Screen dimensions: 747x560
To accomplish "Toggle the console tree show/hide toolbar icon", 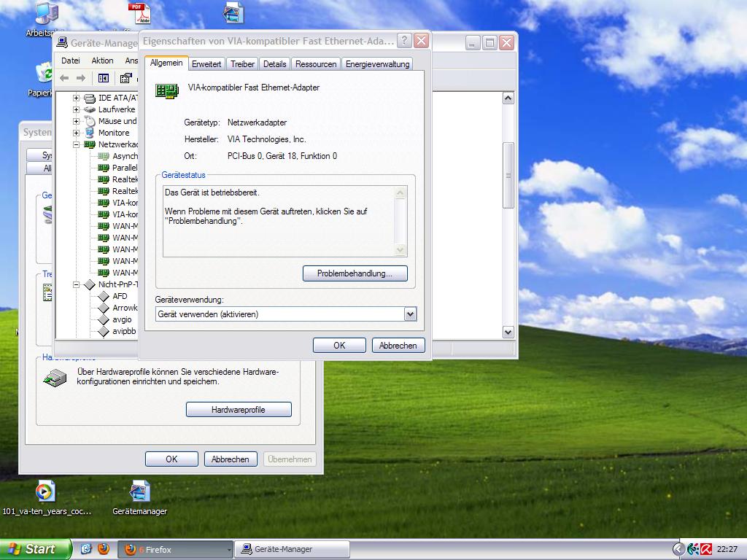I will [x=104, y=78].
